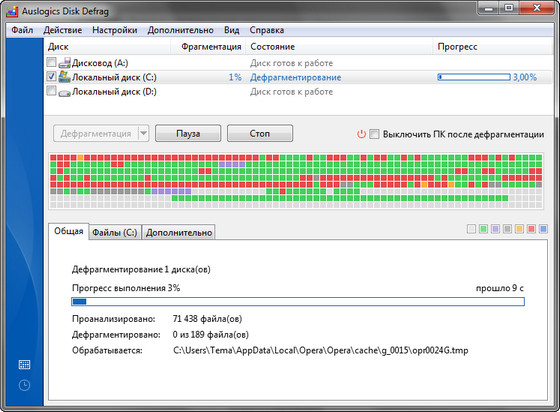
Task: Click the Стоп button
Action: tap(260, 134)
